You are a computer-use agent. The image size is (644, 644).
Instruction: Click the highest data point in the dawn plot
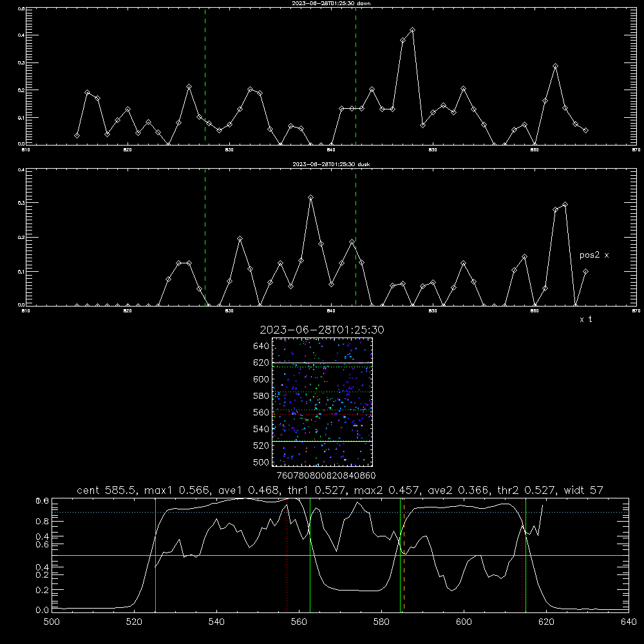(x=412, y=30)
